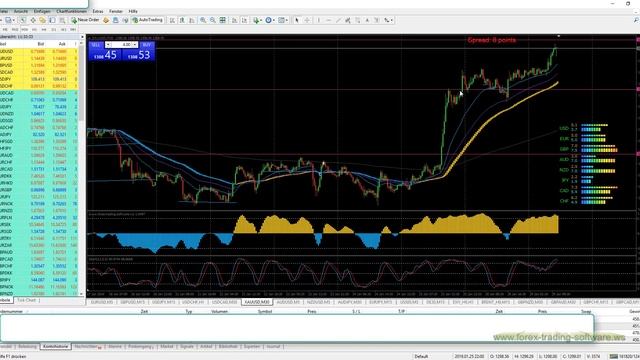The image size is (640, 360).
Task: Open the Nachrichten terminal tab
Action: (87, 347)
